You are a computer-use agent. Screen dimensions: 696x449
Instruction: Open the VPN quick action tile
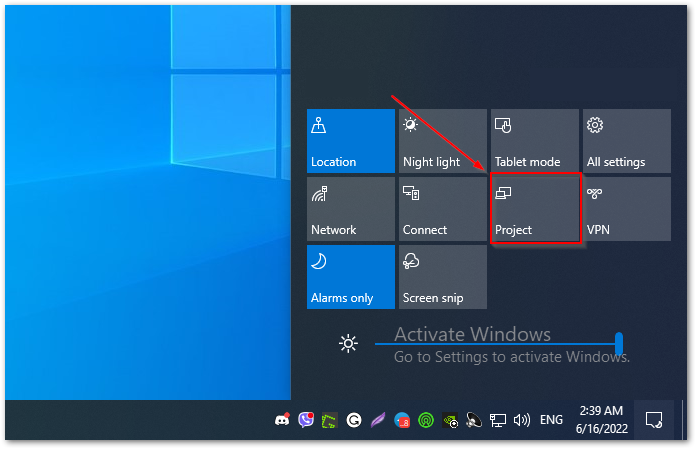click(627, 209)
